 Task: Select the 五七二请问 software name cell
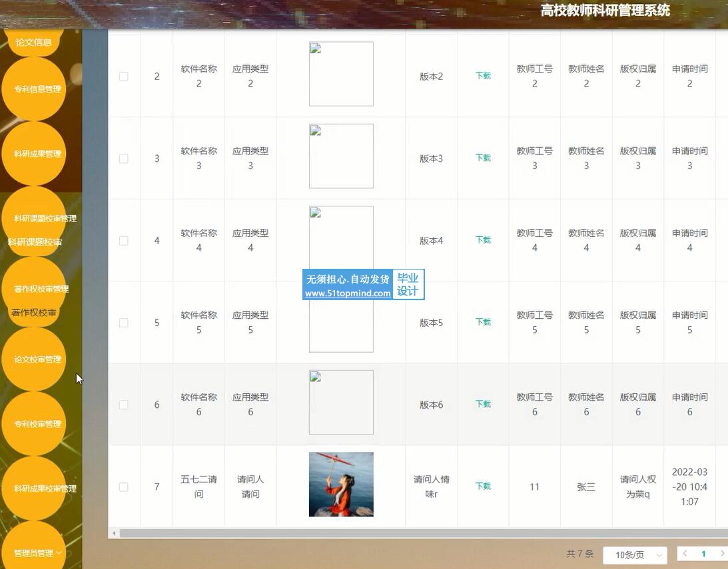(198, 486)
